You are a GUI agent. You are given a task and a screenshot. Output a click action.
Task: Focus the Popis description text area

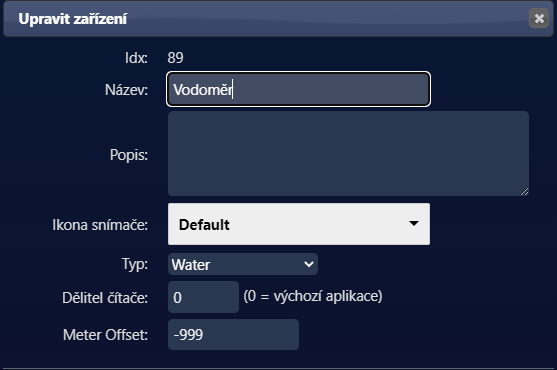[348, 153]
